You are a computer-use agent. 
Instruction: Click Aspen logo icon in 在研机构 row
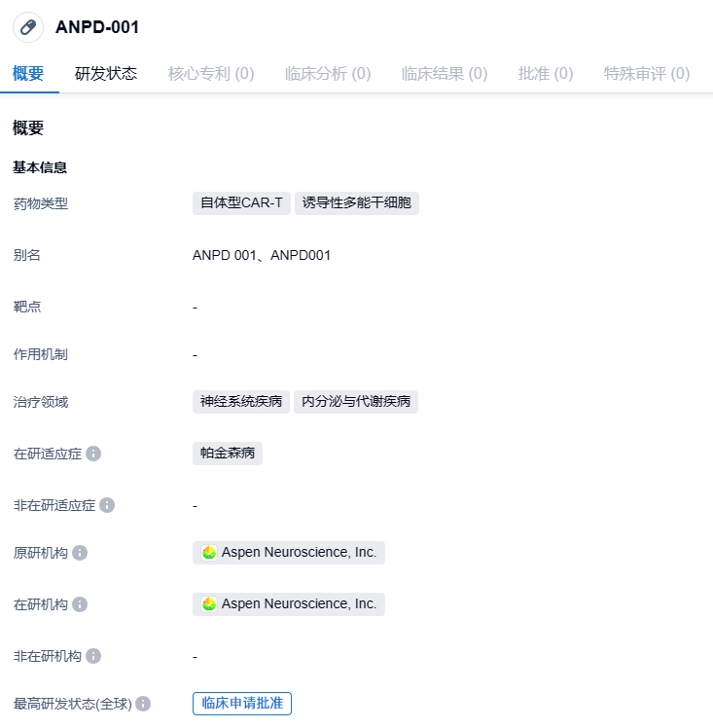(209, 604)
